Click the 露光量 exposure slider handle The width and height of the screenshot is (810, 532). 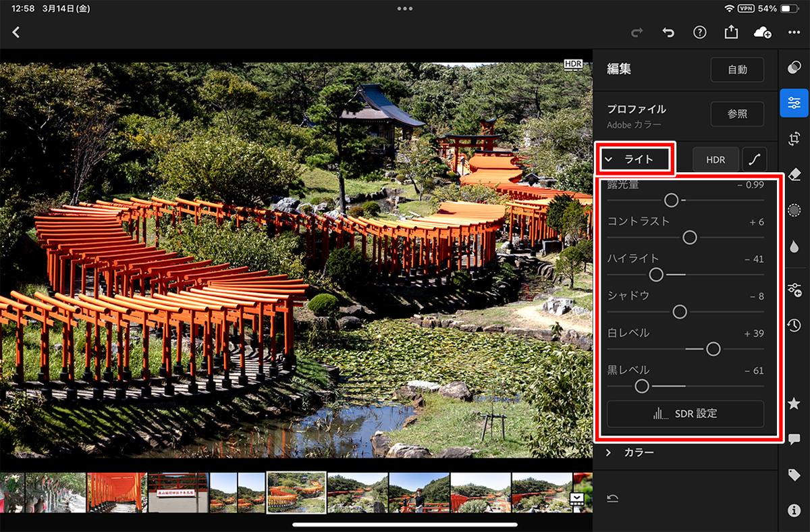click(x=671, y=200)
